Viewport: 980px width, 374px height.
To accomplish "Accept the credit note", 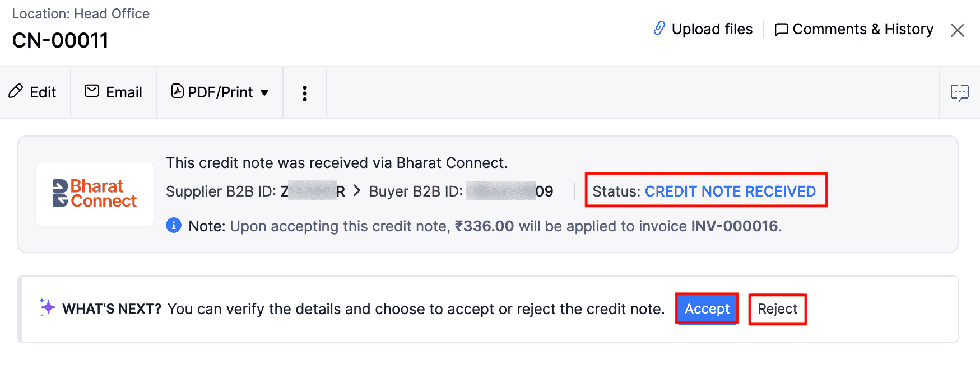I will 706,308.
